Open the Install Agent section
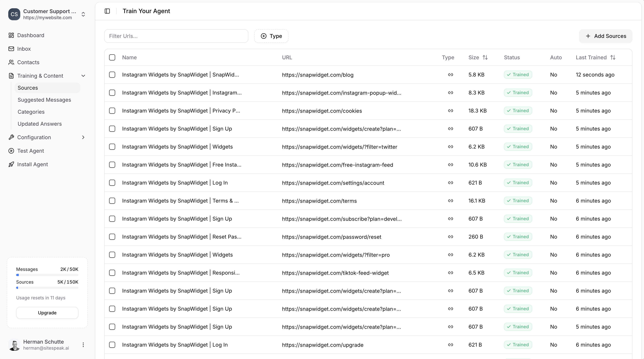The width and height of the screenshot is (644, 359). click(x=32, y=164)
